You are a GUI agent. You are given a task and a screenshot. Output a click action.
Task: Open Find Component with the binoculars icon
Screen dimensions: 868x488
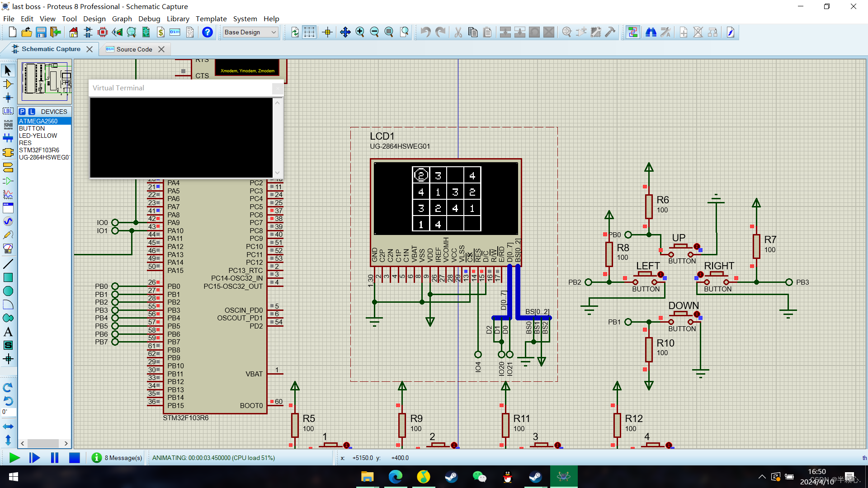tap(651, 32)
